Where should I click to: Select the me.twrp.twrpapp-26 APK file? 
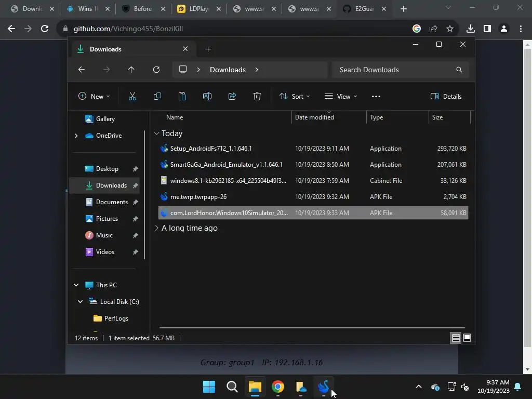click(313, 197)
